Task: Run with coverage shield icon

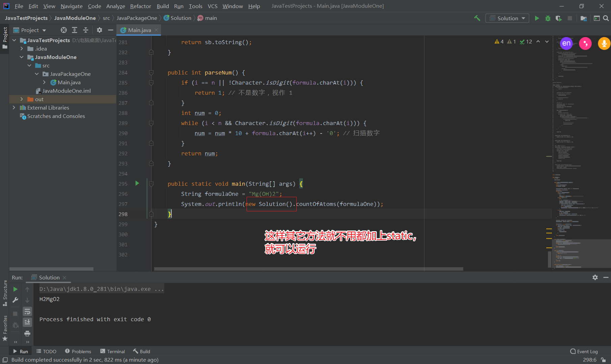Action: point(559,18)
